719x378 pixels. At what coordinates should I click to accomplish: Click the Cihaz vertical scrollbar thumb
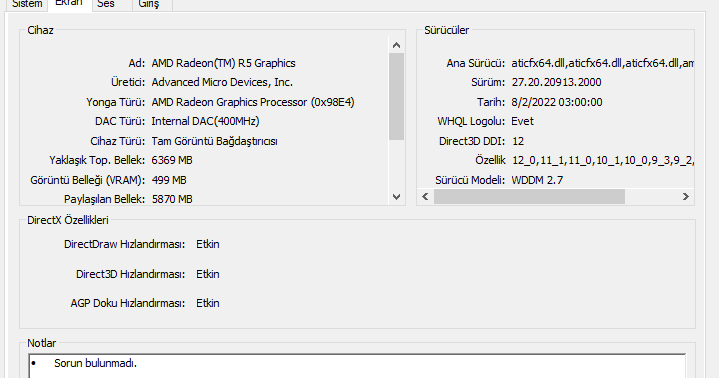tap(397, 96)
